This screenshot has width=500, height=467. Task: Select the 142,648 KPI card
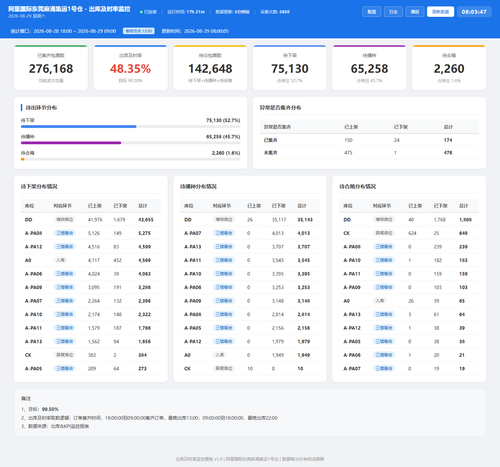point(210,68)
